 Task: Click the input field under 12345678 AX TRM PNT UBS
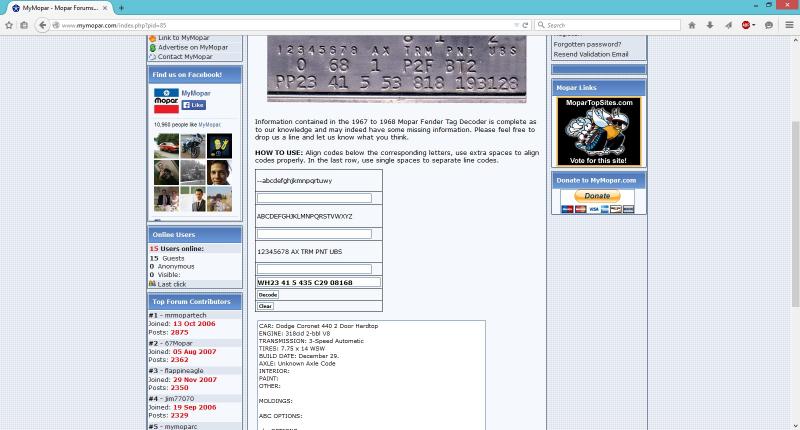click(x=314, y=269)
